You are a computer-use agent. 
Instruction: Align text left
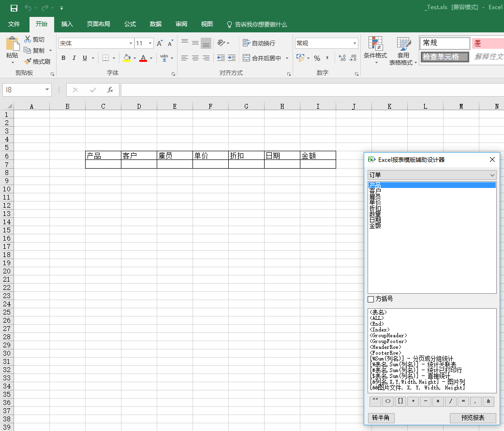pos(184,58)
